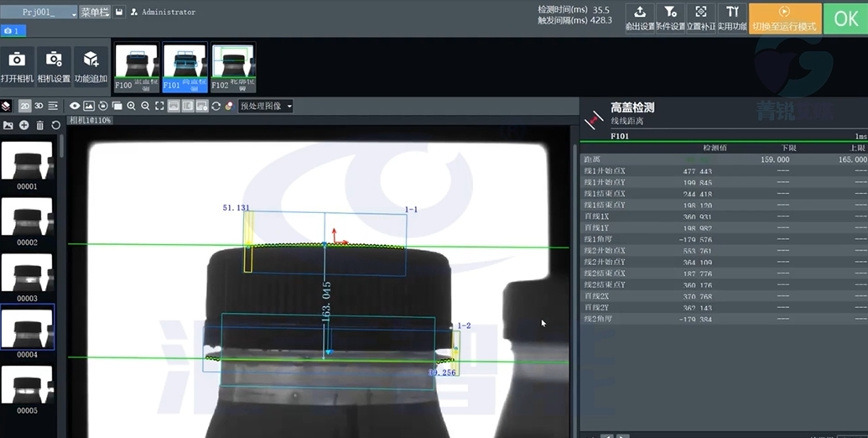Open 输出设置 output settings
This screenshot has height=438, width=868.
pos(640,17)
